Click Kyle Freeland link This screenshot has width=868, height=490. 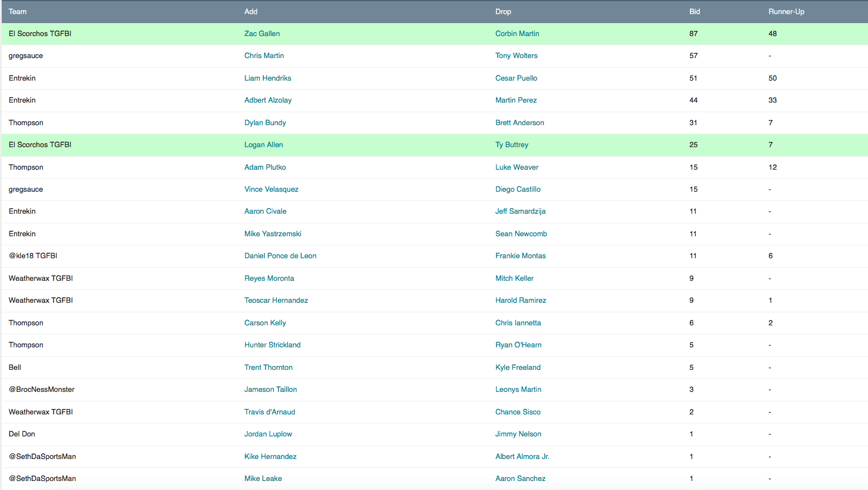coord(518,368)
